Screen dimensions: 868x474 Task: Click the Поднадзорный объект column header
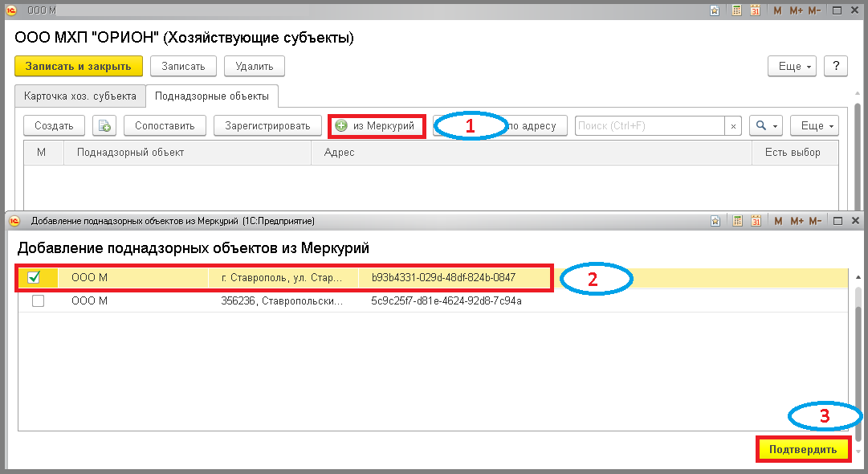(x=187, y=153)
